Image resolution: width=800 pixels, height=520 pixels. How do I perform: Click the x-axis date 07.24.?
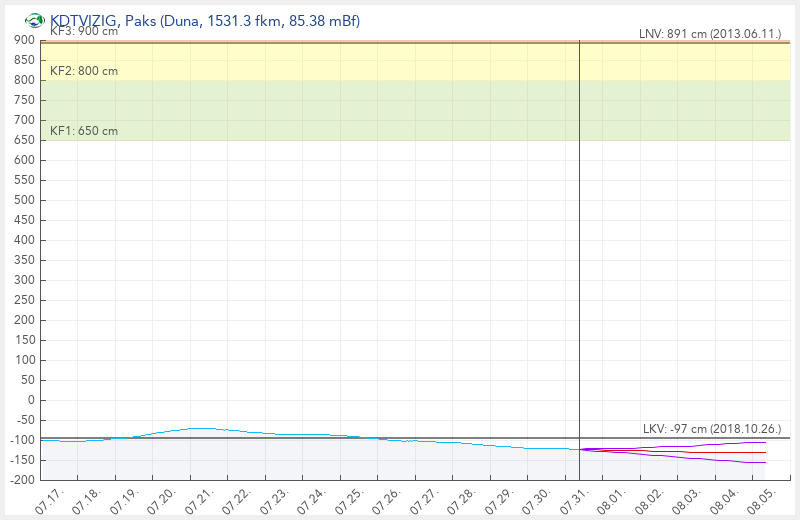click(x=312, y=500)
